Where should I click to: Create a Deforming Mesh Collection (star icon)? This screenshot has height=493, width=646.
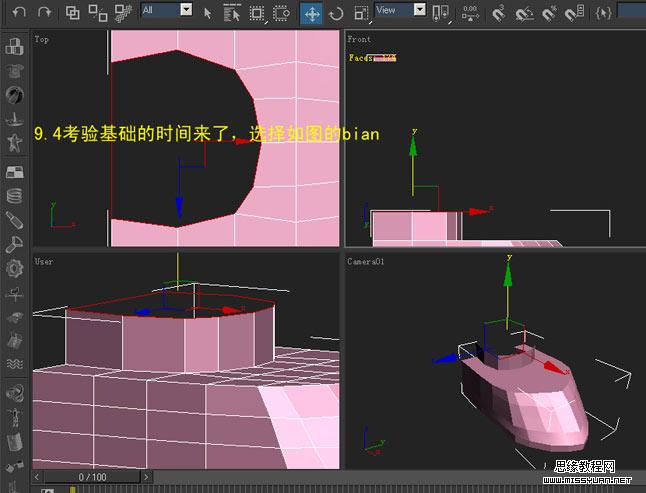click(x=14, y=143)
